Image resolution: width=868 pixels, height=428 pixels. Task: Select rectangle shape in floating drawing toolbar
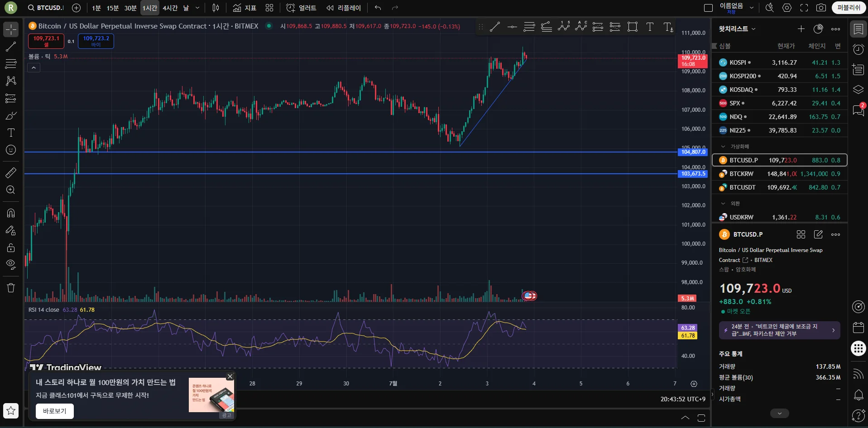point(633,27)
